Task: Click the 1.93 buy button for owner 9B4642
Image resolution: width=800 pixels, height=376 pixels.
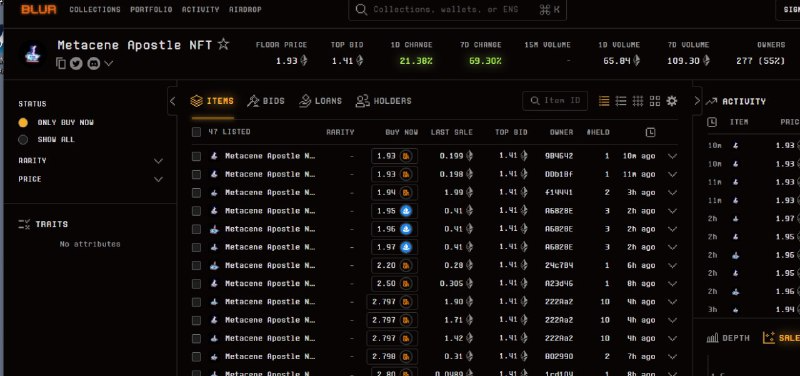Action: 394,156
